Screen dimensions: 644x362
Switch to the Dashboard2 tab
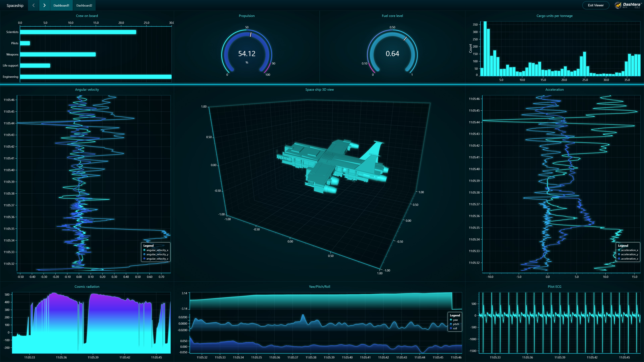(x=84, y=5)
